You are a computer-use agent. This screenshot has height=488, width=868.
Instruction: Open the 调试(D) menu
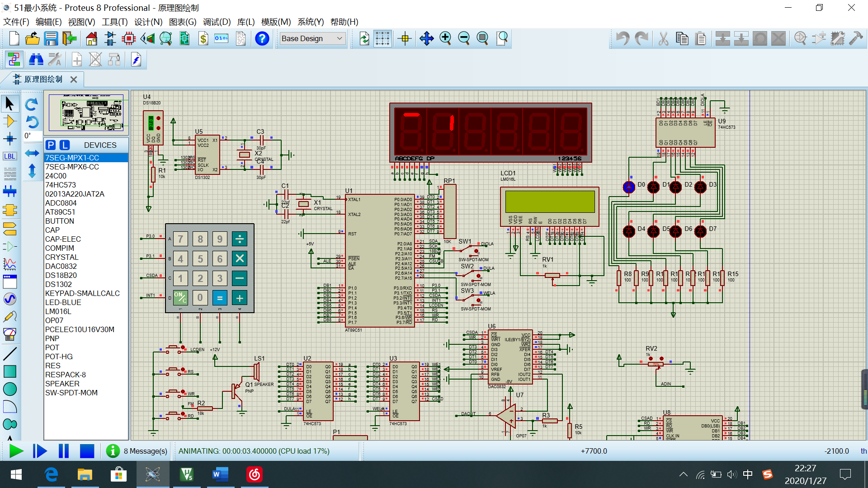(x=217, y=22)
